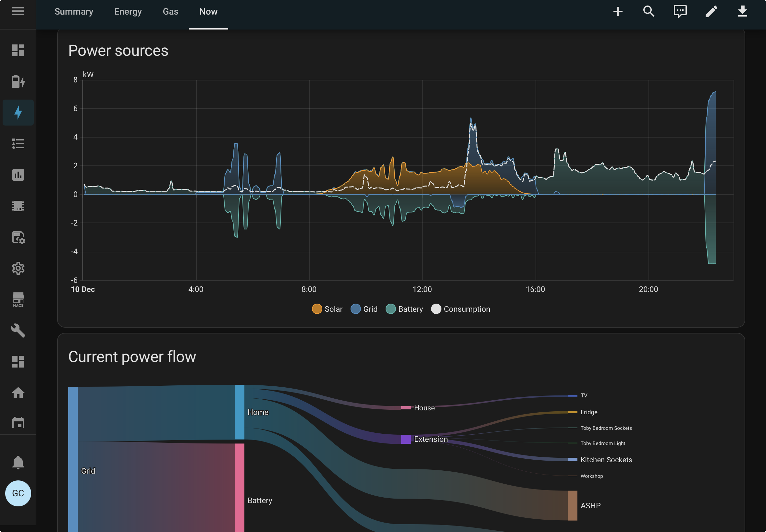Open the wrench developer tools icon

(x=18, y=331)
